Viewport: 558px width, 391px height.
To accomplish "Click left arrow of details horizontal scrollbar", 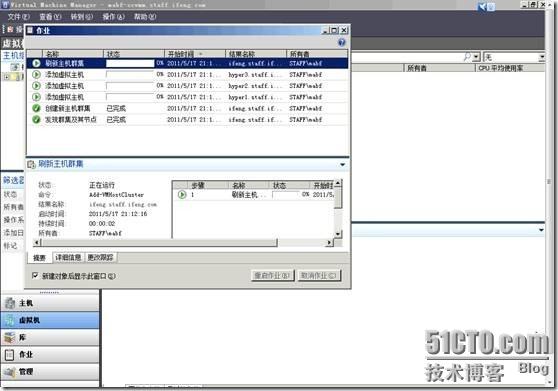I will tap(36, 243).
